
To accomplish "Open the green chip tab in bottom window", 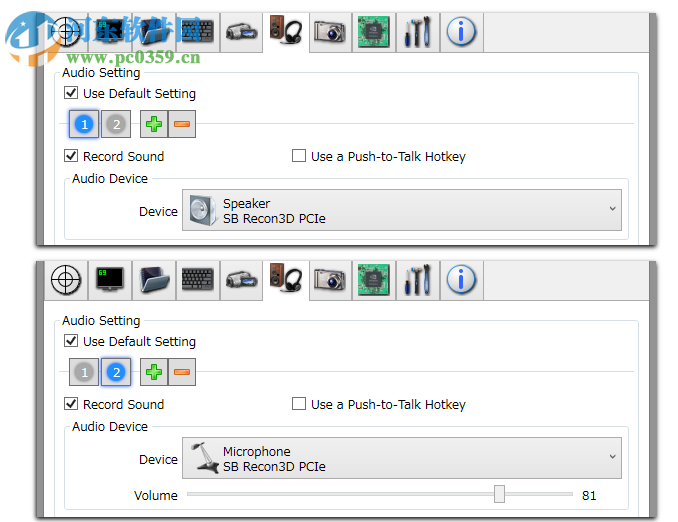I will (374, 280).
